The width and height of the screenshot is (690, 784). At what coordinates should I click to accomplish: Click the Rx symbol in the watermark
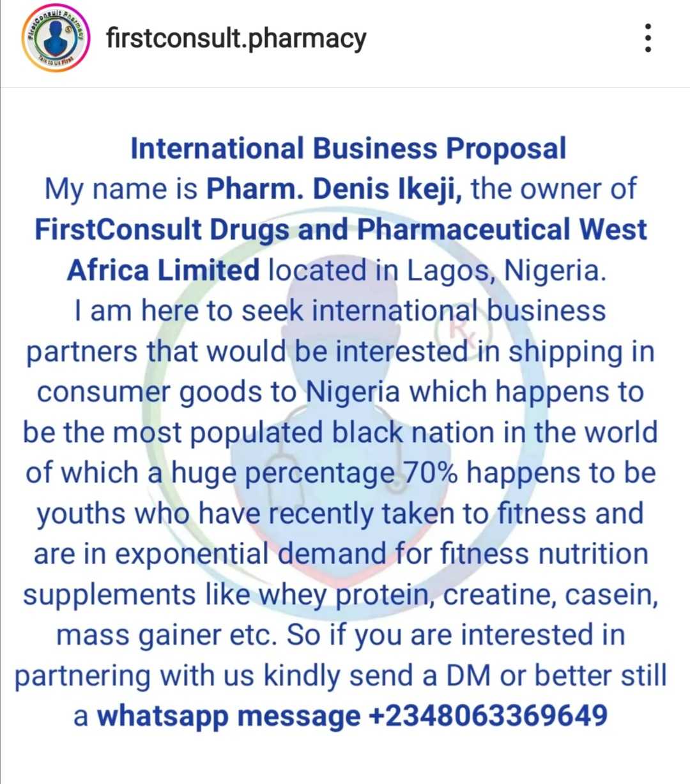pos(460,330)
